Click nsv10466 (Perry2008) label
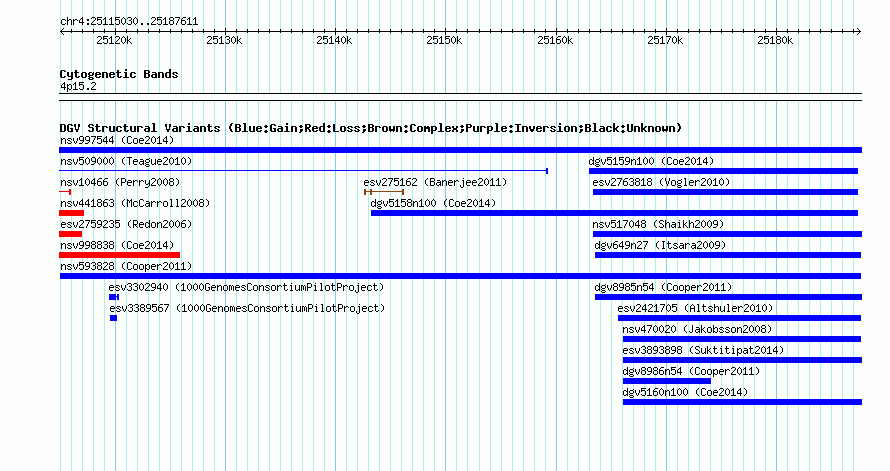 120,182
